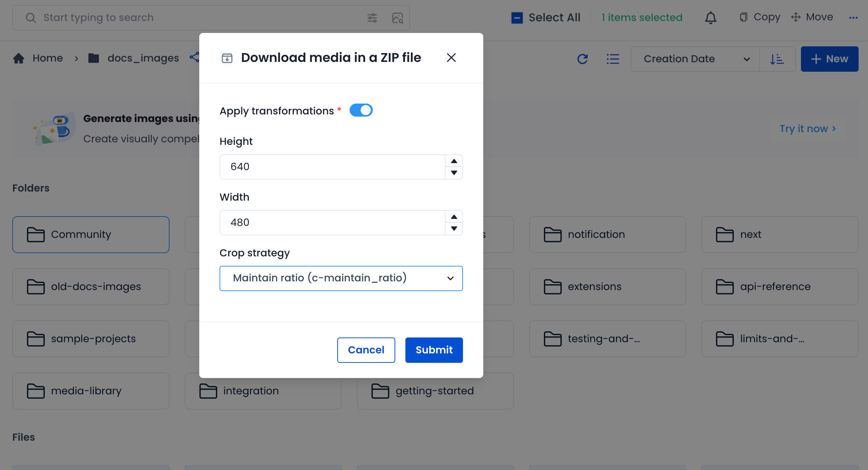The height and width of the screenshot is (470, 868).
Task: Open the sample-projects folder
Action: pos(91,339)
